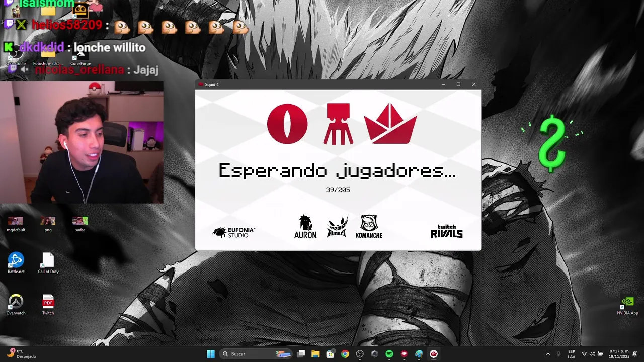
Task: Open the notification bell icon
Action: pos(635,354)
